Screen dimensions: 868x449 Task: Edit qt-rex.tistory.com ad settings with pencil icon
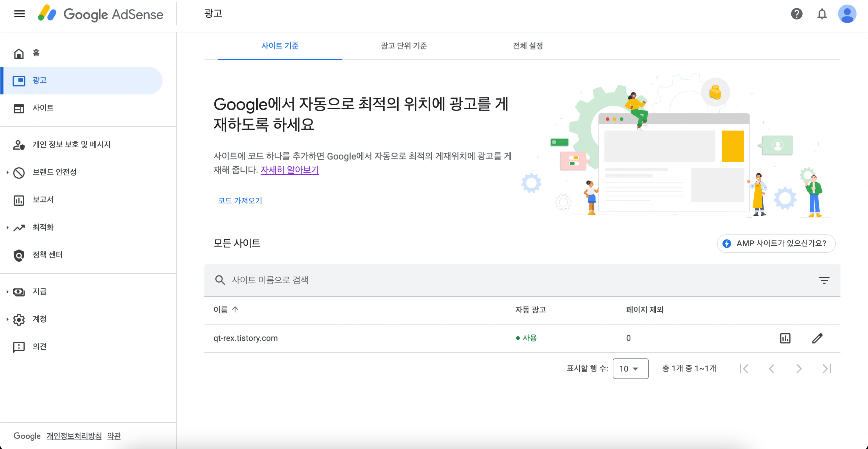(817, 338)
